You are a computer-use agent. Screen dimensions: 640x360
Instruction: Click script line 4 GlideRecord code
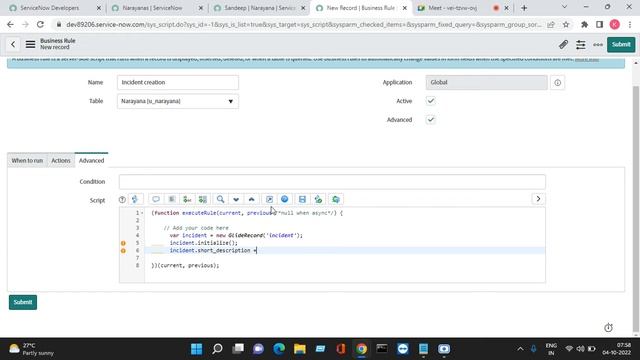236,236
